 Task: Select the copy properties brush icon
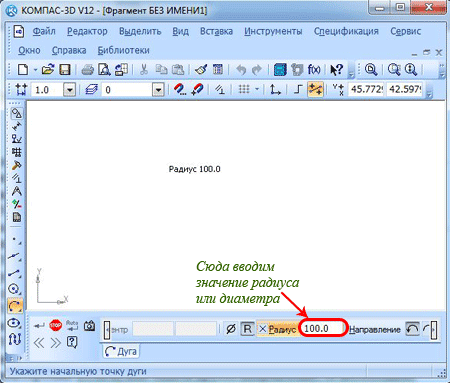coord(201,70)
